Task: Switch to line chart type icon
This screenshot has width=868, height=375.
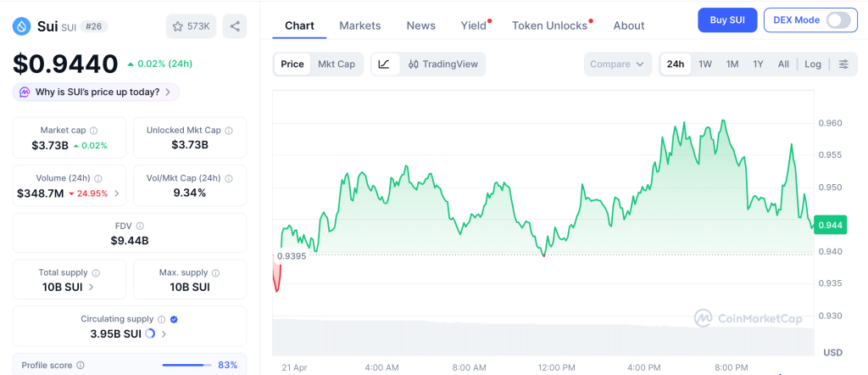Action: (384, 64)
